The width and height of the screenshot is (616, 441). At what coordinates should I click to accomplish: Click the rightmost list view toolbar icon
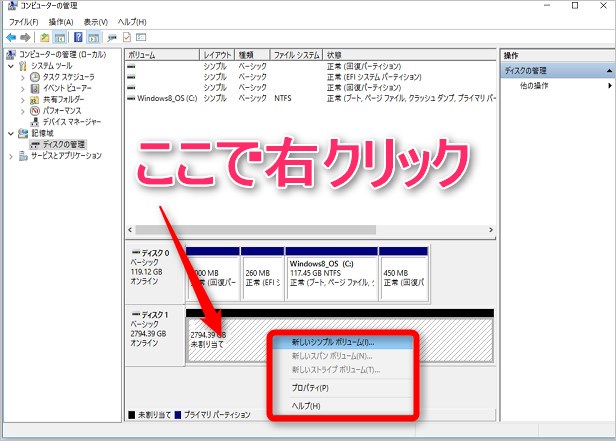coord(141,38)
